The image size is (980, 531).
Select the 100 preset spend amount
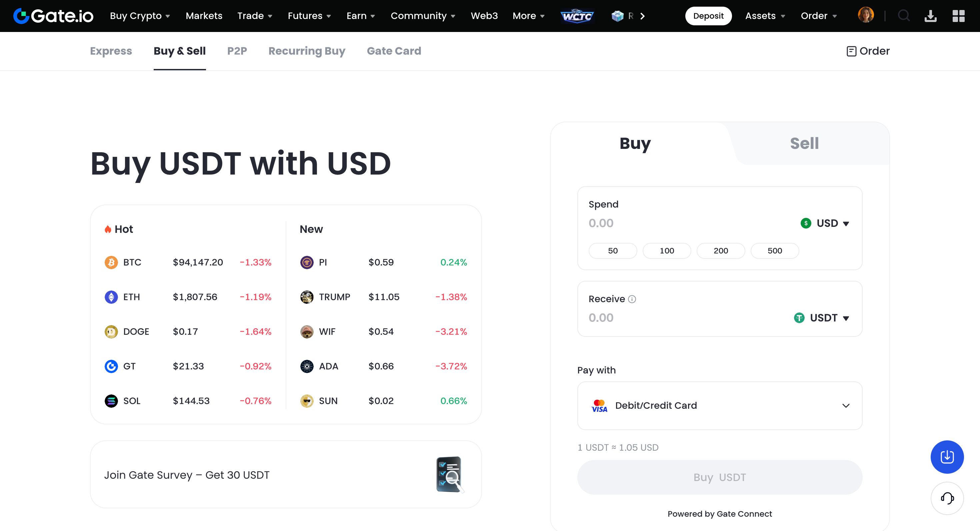tap(667, 251)
